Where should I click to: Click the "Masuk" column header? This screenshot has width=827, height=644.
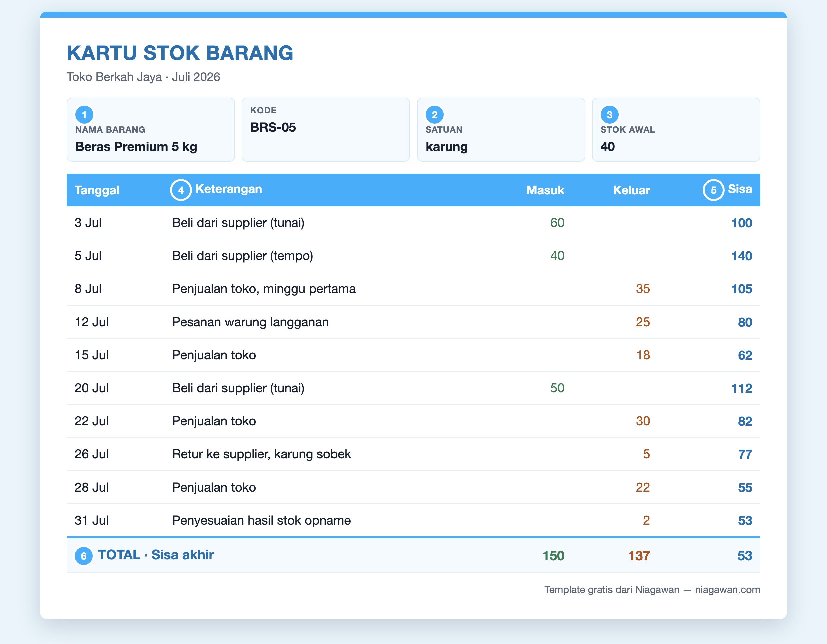coord(545,190)
